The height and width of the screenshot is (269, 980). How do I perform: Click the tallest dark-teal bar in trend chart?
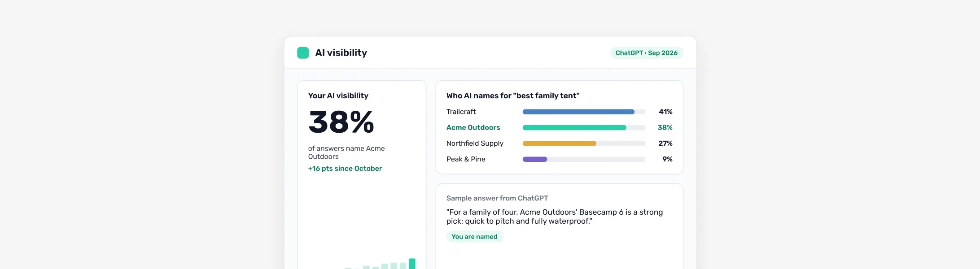click(412, 264)
